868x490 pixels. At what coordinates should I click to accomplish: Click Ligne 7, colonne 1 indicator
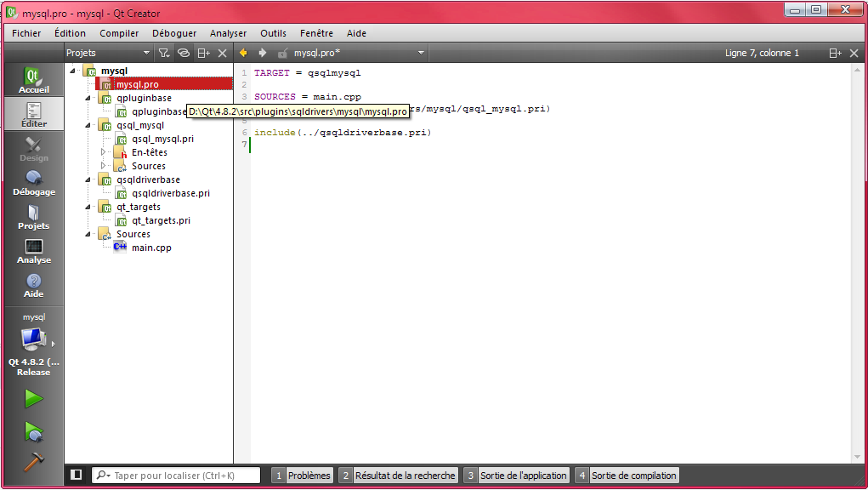(762, 53)
